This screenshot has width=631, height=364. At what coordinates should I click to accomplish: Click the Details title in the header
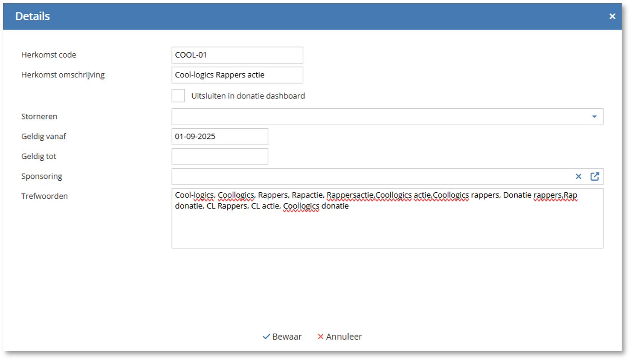click(32, 16)
